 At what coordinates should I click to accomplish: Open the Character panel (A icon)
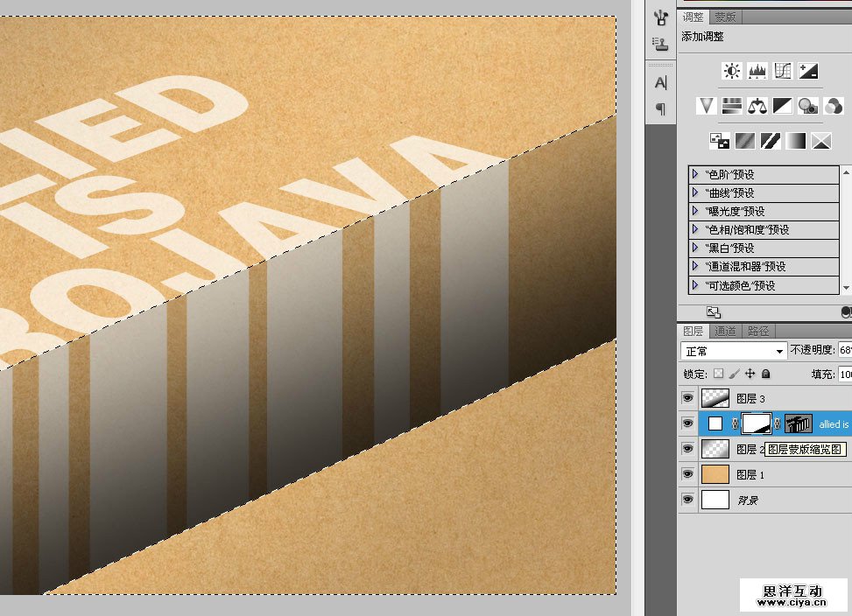[x=660, y=83]
